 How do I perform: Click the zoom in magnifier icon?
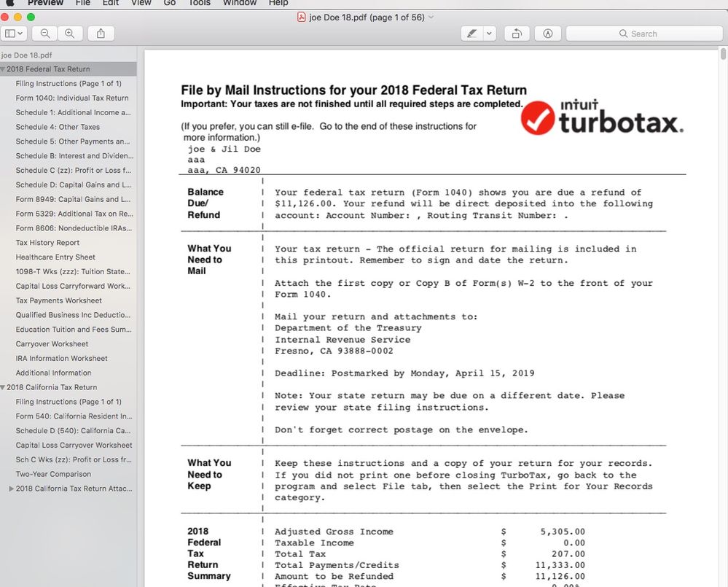pos(70,34)
